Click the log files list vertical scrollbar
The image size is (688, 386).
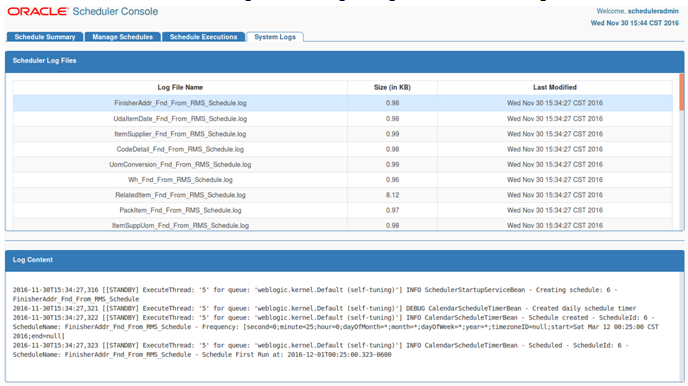(x=681, y=92)
